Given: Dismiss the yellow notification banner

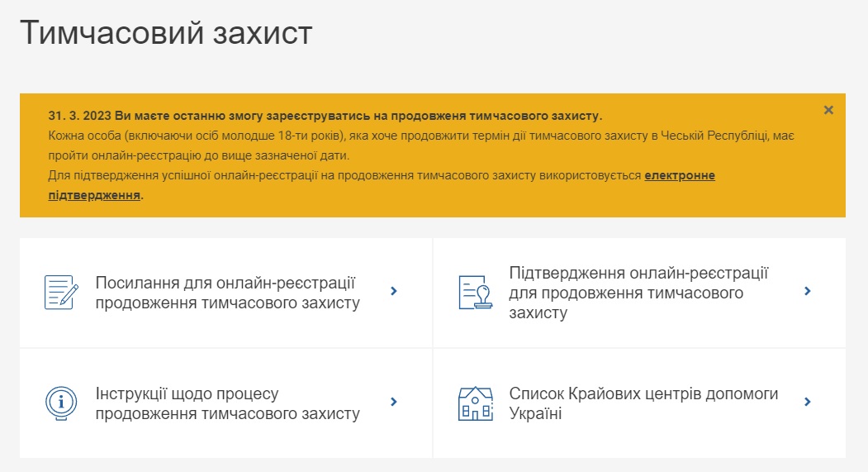Looking at the screenshot, I should coord(828,110).
